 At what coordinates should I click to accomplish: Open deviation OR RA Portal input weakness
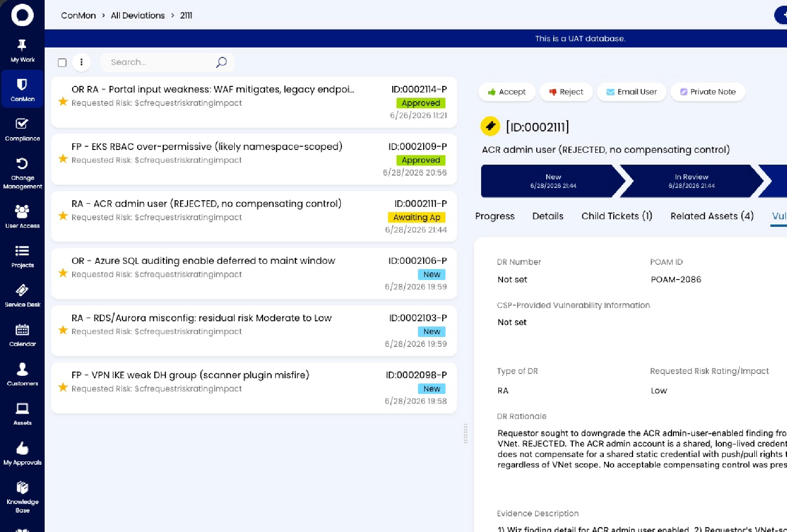[254, 102]
